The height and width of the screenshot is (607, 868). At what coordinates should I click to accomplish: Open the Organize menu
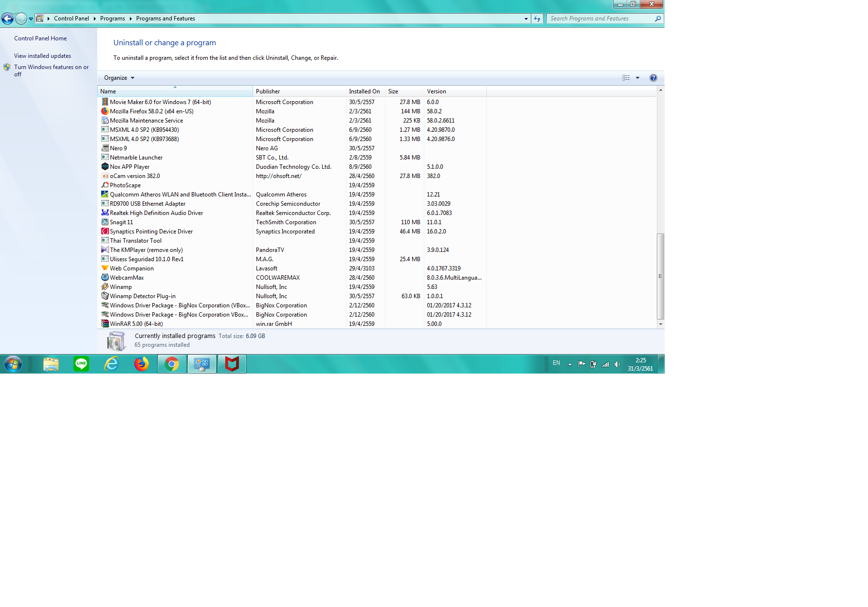pyautogui.click(x=119, y=78)
